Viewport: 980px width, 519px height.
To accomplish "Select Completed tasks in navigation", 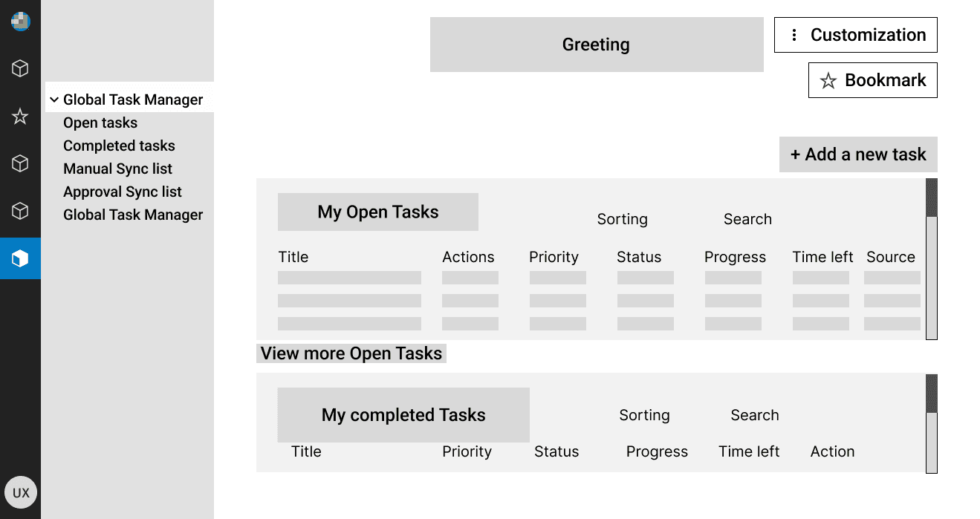I will coord(119,146).
